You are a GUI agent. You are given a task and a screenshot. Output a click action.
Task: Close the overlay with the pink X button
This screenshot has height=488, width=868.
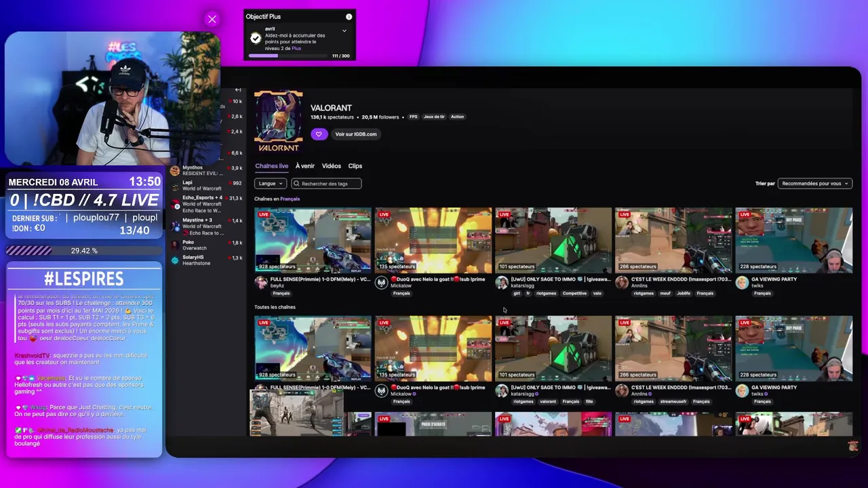(x=212, y=20)
